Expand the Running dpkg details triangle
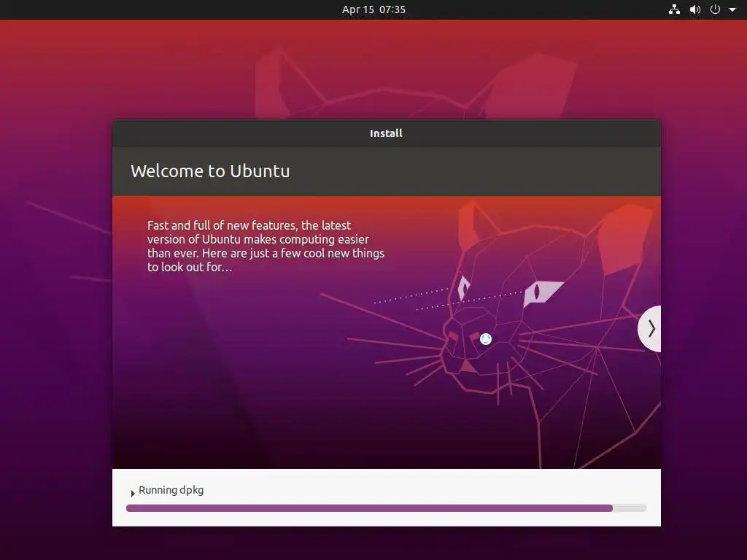The width and height of the screenshot is (747, 560). [133, 493]
